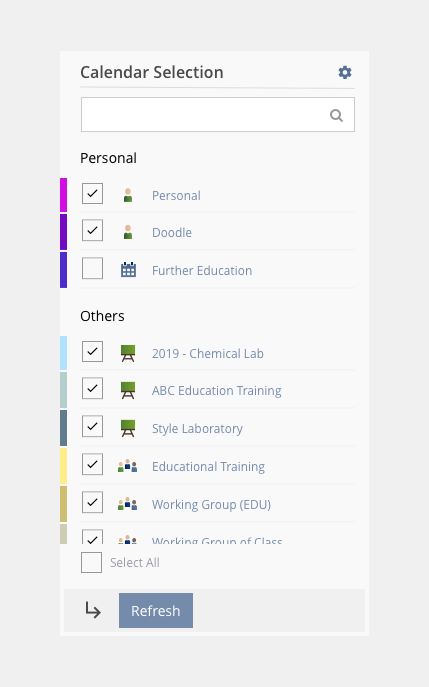Click the arrow icon left of Refresh
The image size is (429, 687).
93,610
